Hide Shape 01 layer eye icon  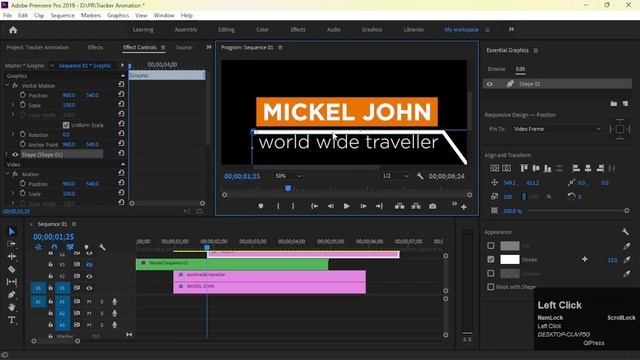tap(489, 84)
